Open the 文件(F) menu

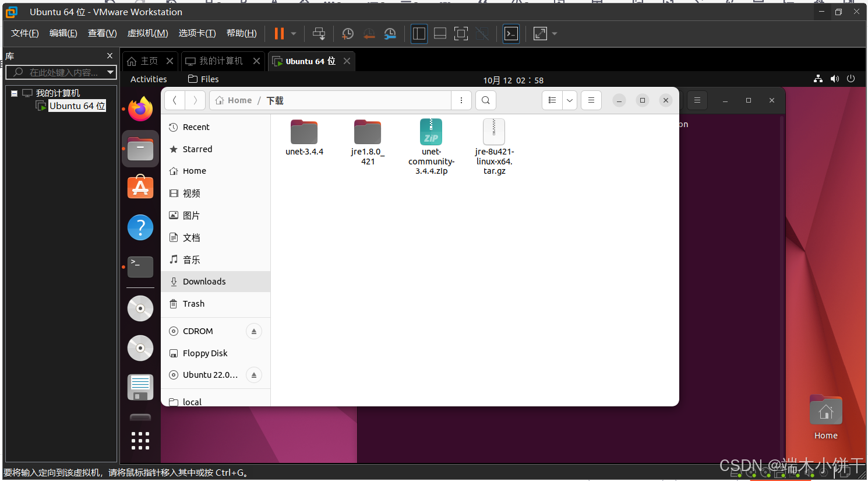pyautogui.click(x=24, y=33)
